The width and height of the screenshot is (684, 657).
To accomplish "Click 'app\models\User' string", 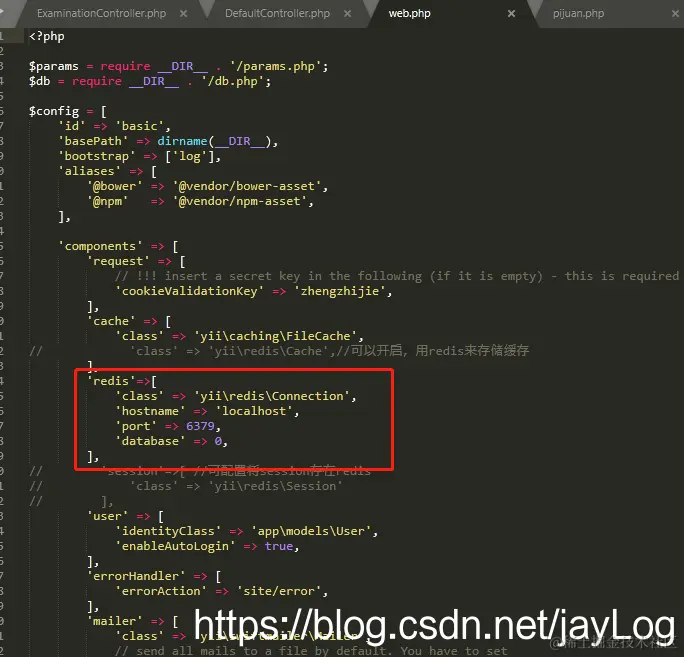I will pos(311,531).
